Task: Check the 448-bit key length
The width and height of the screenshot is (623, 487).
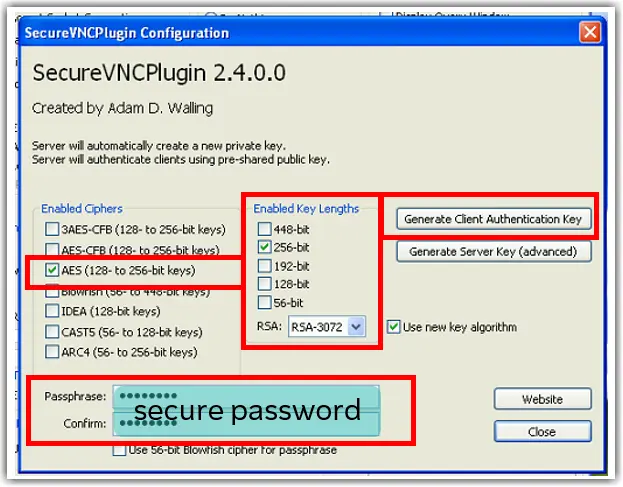Action: pyautogui.click(x=265, y=229)
